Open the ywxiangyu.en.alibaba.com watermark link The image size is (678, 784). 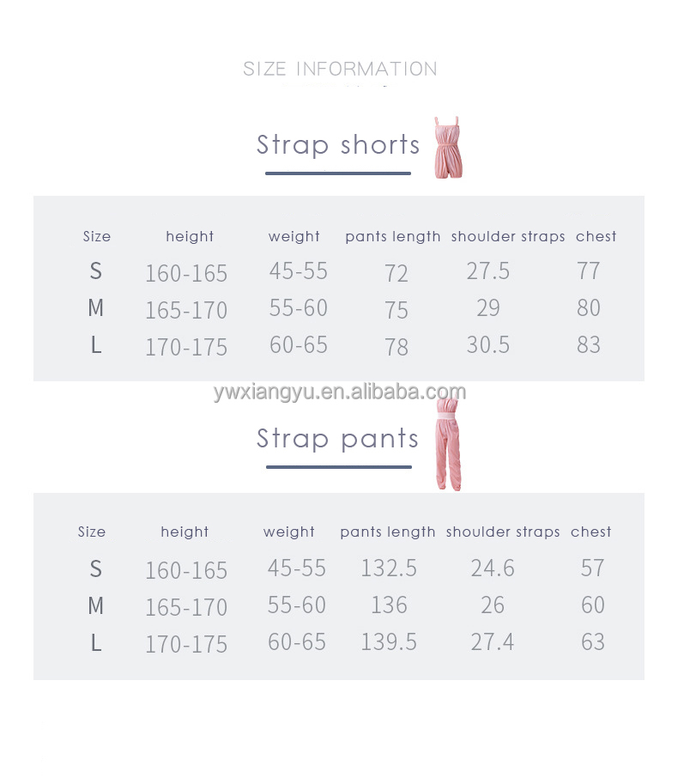tap(339, 392)
